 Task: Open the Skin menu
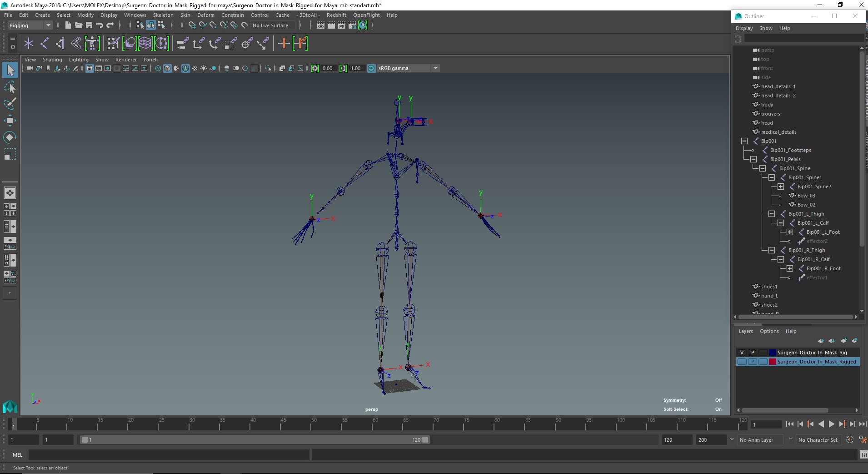(x=185, y=15)
